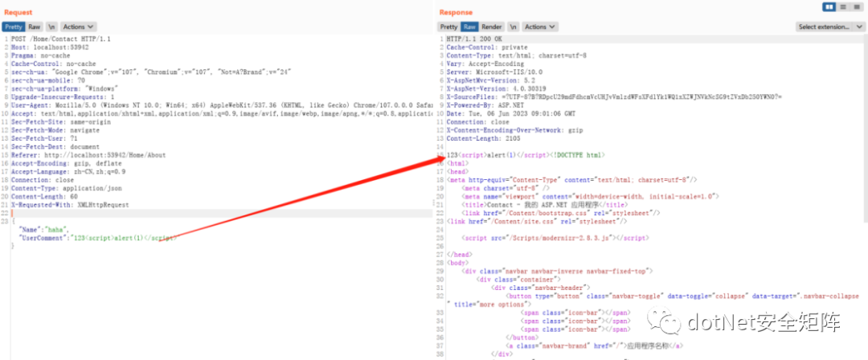Click the Content-Type: application/json request header
The height and width of the screenshot is (360, 868).
tap(65, 188)
